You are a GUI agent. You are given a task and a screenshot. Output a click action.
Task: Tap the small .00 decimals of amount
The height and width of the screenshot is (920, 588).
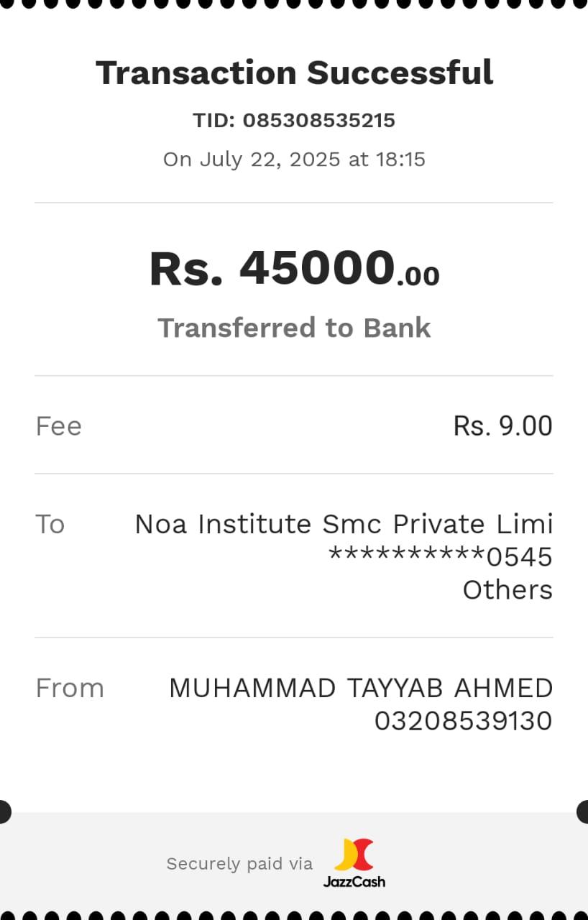[x=418, y=277]
